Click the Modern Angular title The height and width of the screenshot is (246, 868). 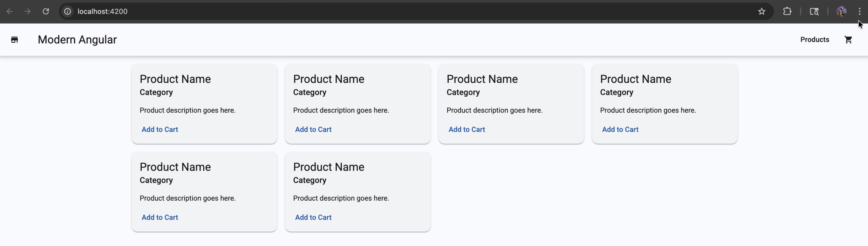pyautogui.click(x=77, y=40)
